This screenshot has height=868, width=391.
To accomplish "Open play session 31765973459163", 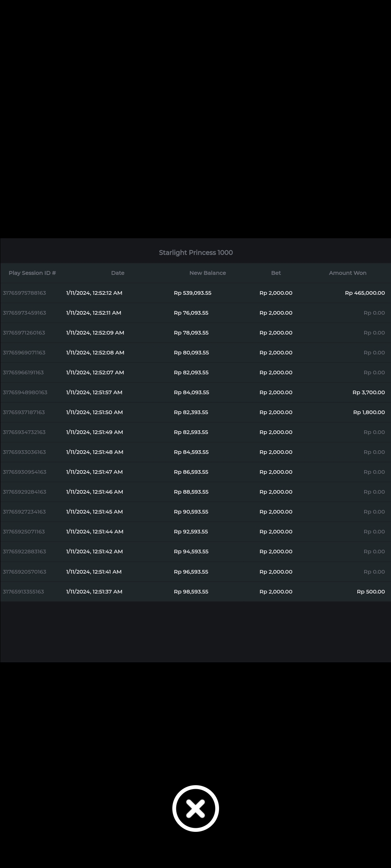I will tap(25, 313).
